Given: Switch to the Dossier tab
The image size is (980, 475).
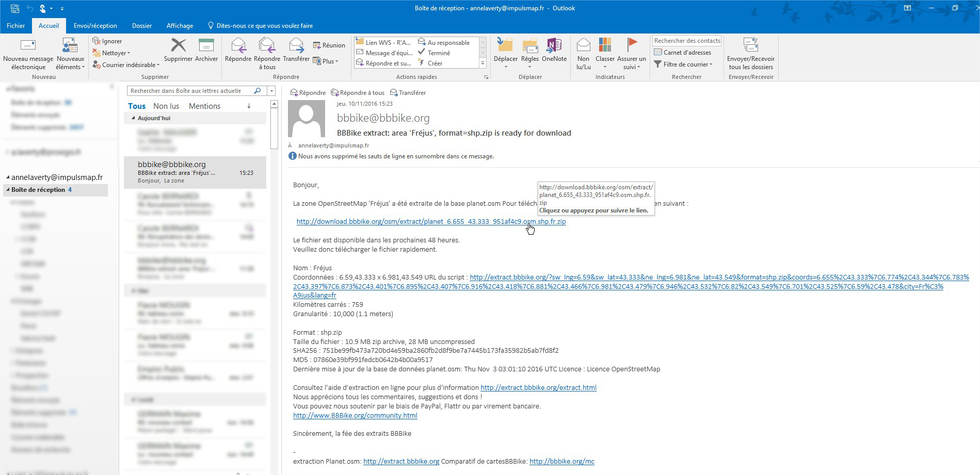Looking at the screenshot, I should tap(142, 26).
